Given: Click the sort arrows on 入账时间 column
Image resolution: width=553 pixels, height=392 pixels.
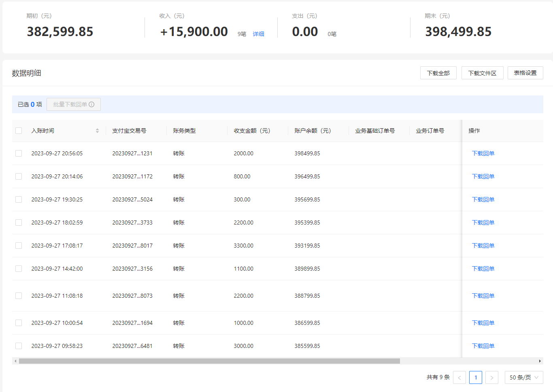Looking at the screenshot, I should (97, 131).
